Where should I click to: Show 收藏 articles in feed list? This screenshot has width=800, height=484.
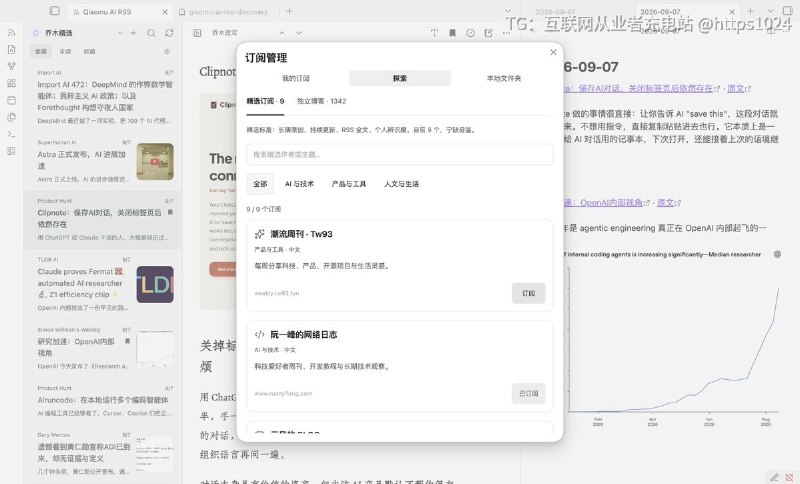pos(89,52)
